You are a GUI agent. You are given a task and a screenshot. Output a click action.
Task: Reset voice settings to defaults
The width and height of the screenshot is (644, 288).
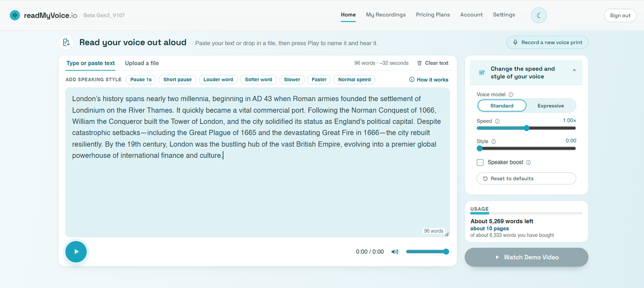[526, 178]
